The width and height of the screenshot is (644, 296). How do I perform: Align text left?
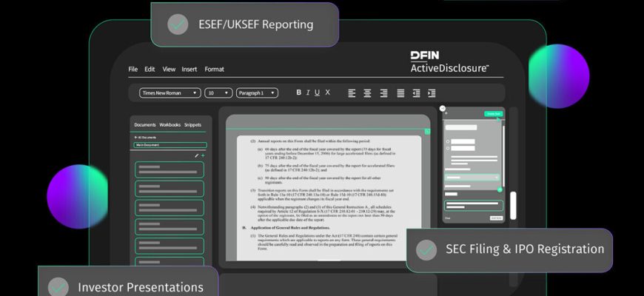[352, 93]
